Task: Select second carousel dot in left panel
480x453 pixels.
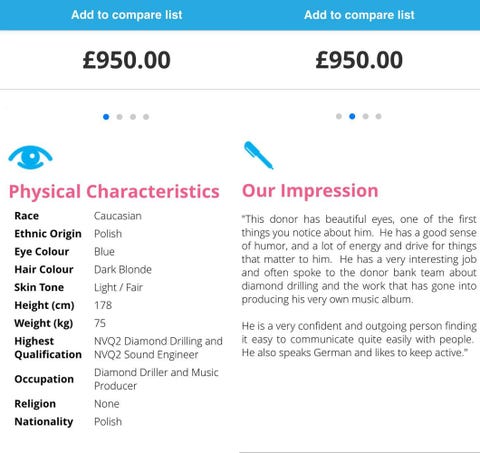Action: (x=119, y=117)
